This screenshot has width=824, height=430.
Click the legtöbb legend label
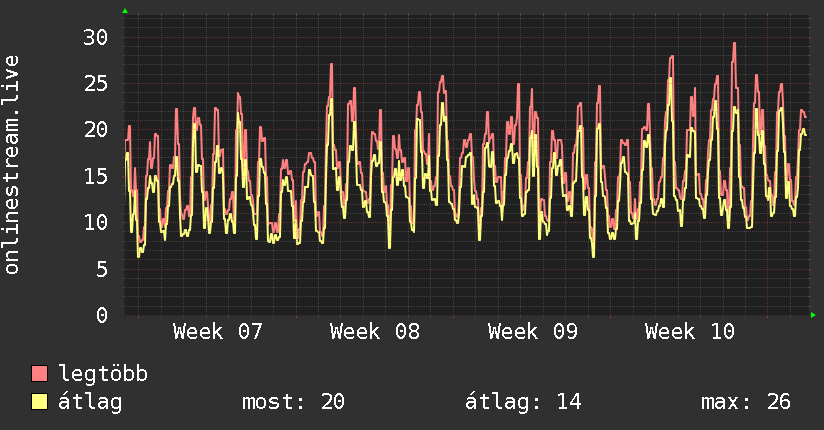103,374
